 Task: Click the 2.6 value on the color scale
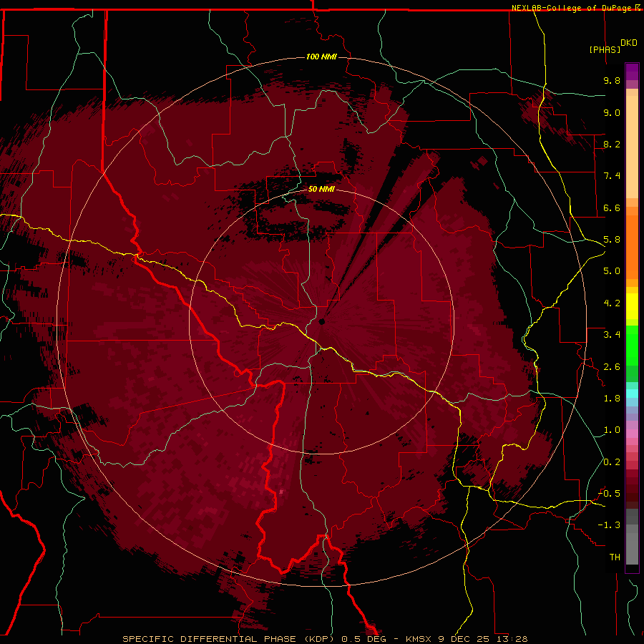click(x=612, y=367)
